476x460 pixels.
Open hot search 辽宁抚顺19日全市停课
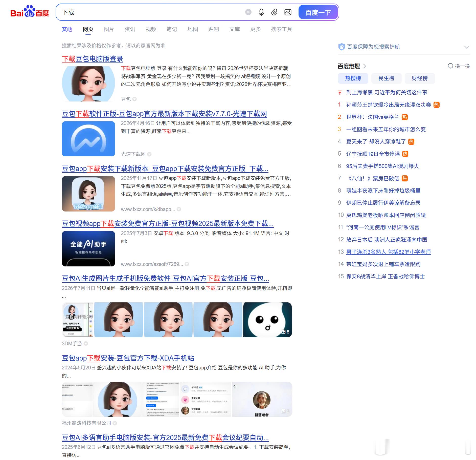point(373,154)
